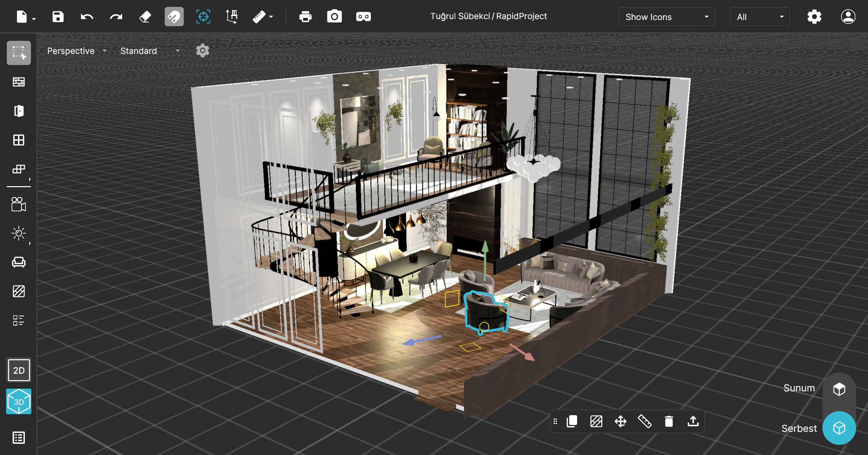
Task: Click the camera screenshot icon
Action: 334,16
